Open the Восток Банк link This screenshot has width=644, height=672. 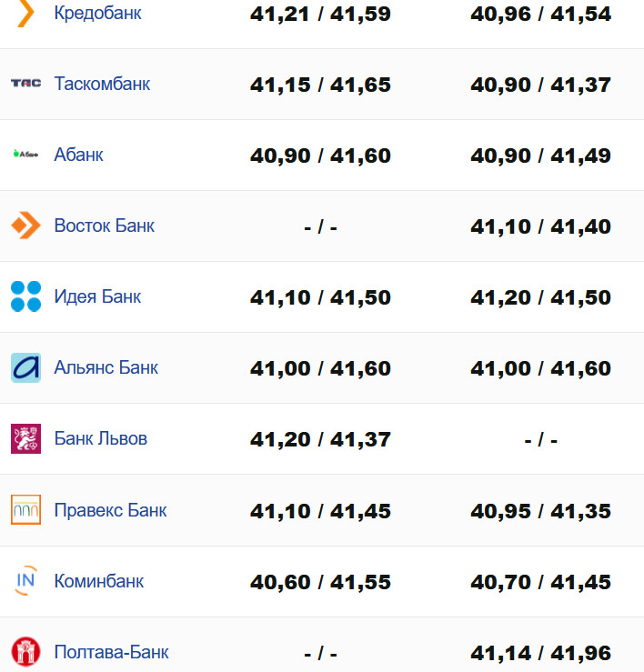(104, 226)
